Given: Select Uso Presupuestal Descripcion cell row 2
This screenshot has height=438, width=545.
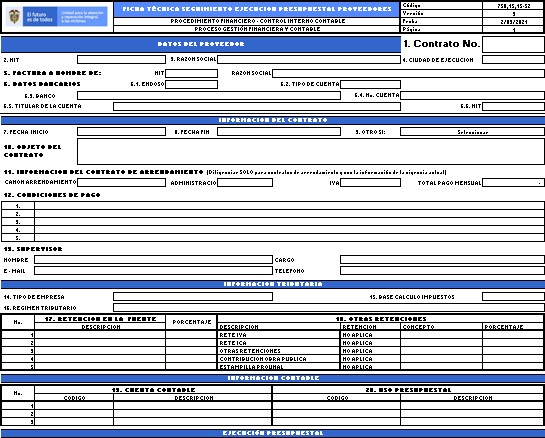Looking at the screenshot, I should (473, 413).
